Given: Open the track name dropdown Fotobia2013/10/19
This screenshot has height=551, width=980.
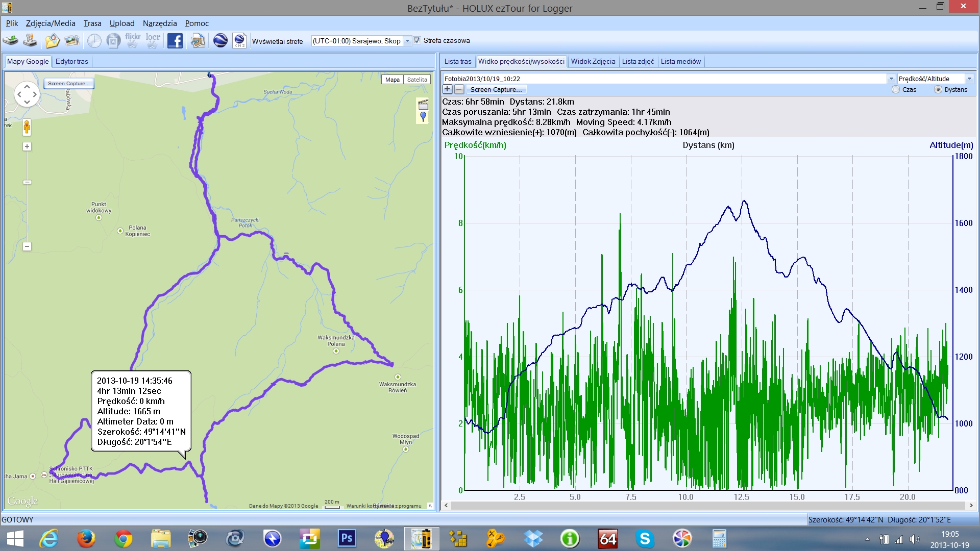Looking at the screenshot, I should pos(891,79).
